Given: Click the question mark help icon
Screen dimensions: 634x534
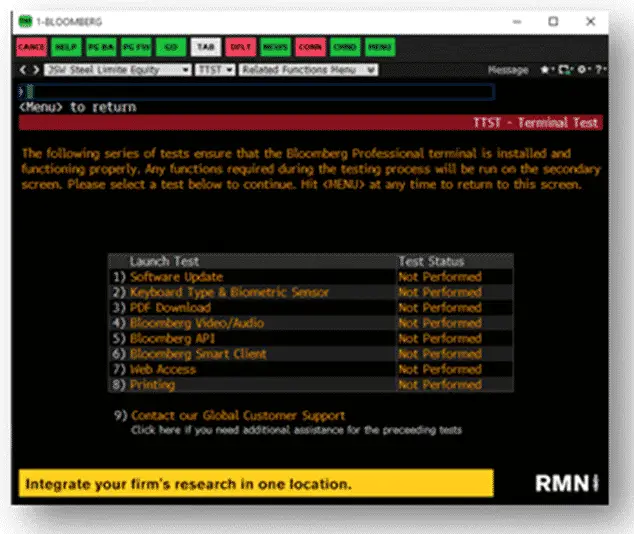Looking at the screenshot, I should pyautogui.click(x=598, y=70).
